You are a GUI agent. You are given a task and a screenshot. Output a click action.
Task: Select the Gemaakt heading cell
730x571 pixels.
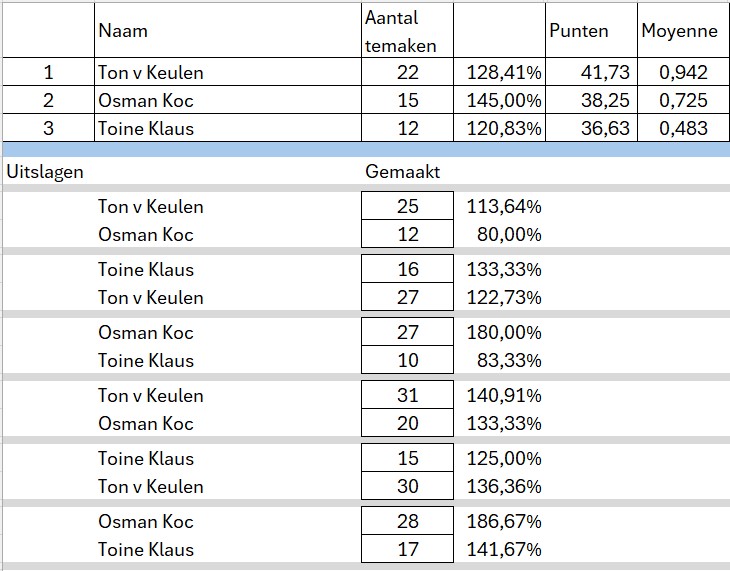pyautogui.click(x=403, y=171)
